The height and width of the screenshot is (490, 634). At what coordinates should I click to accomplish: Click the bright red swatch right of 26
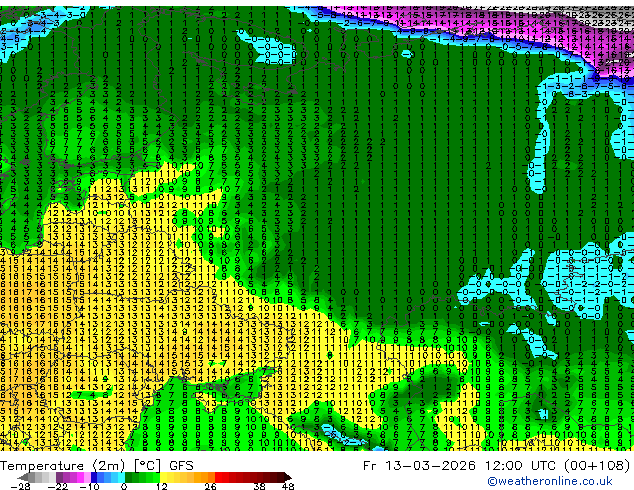(218, 477)
